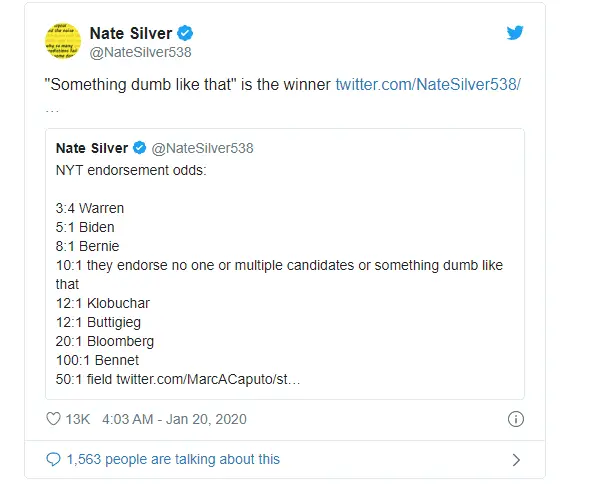
Task: Click the Nate Silver name in the tweet header
Action: tap(131, 33)
